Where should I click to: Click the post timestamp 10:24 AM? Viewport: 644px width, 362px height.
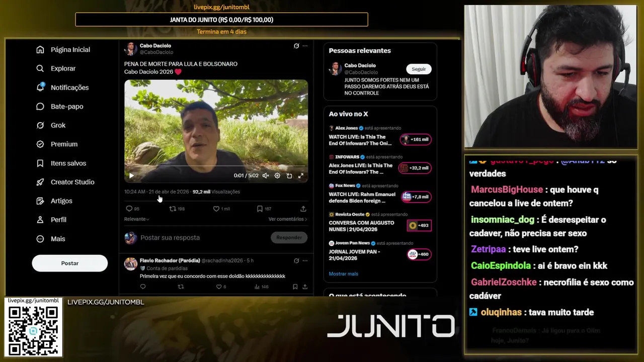point(156,192)
